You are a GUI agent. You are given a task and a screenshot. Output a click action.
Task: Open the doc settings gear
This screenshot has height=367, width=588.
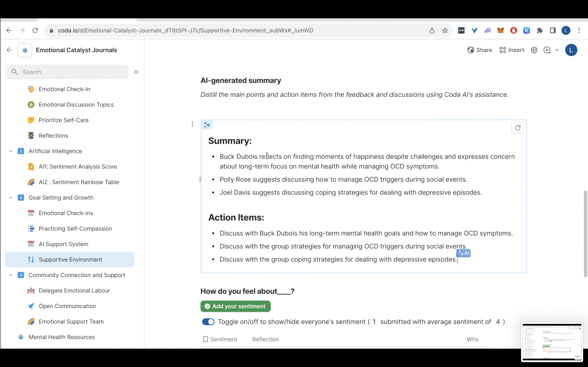pos(534,50)
